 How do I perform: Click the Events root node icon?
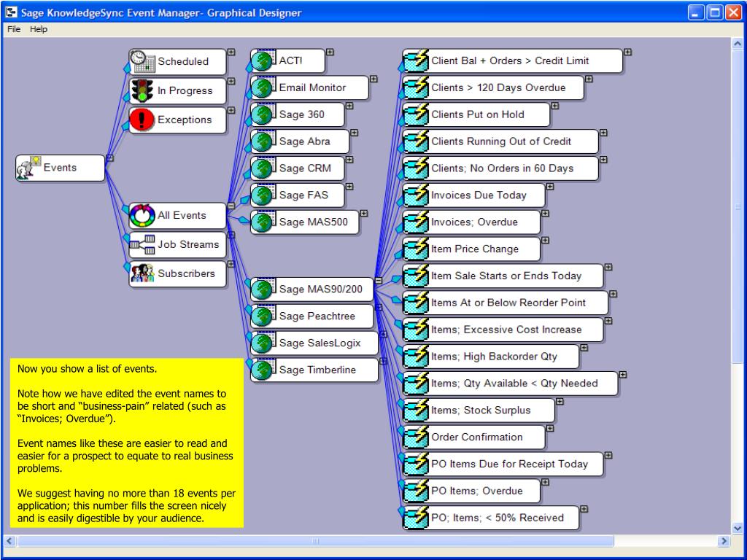pos(29,168)
